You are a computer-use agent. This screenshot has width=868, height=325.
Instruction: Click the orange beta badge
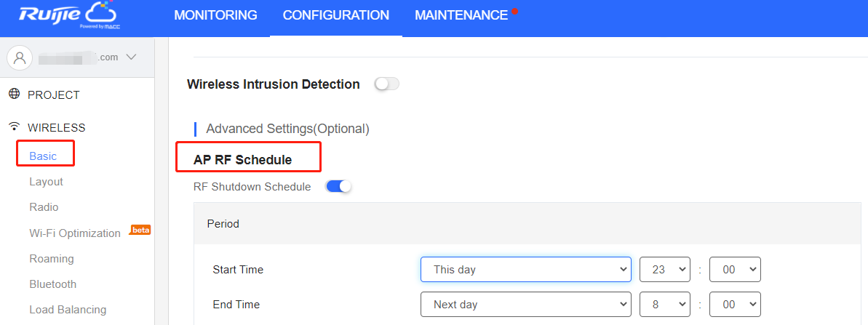140,230
